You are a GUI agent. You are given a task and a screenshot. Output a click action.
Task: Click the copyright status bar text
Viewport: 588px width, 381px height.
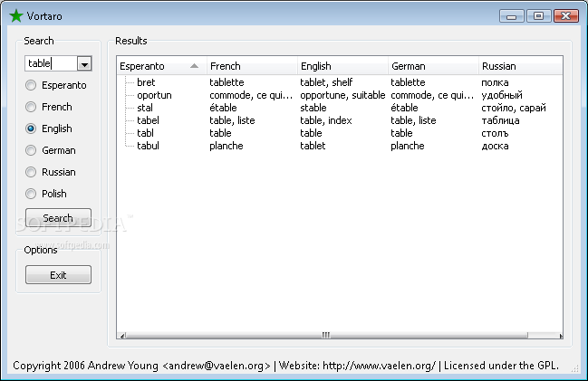(285, 366)
